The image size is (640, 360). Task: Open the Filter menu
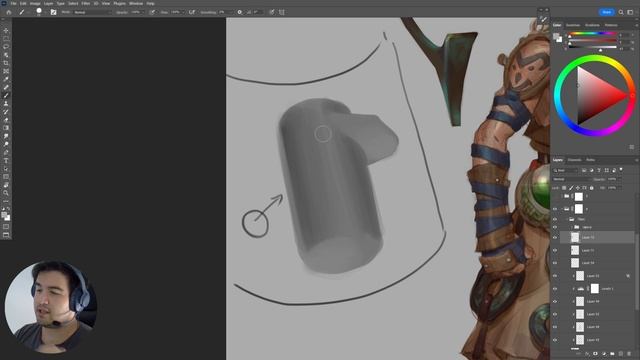[85, 3]
